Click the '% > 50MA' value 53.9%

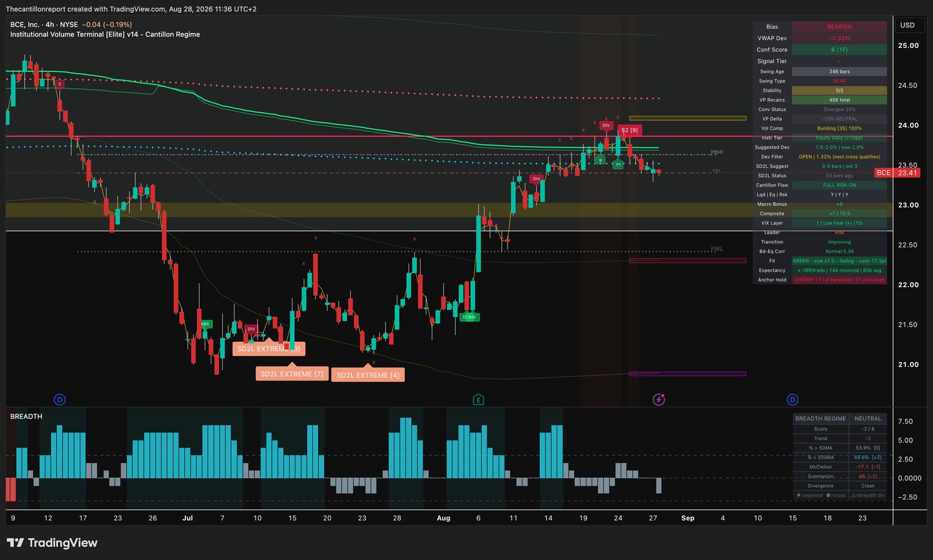[x=868, y=448]
